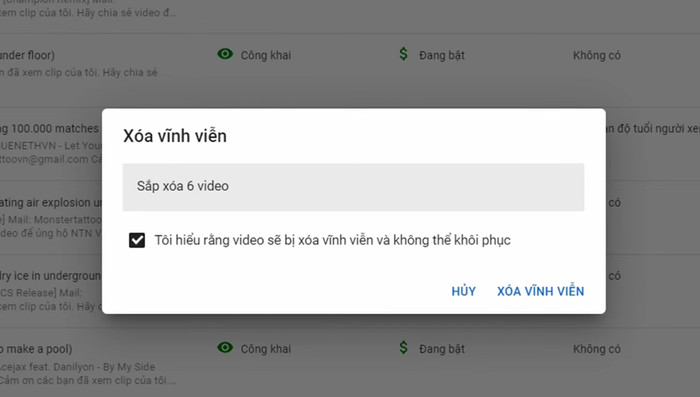The image size is (700, 397).
Task: Confirm with XÓA VĨNH VIỄN button
Action: coord(541,291)
